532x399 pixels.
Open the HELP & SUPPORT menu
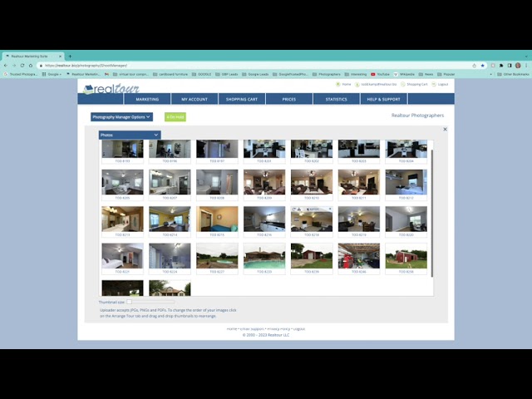tap(384, 99)
